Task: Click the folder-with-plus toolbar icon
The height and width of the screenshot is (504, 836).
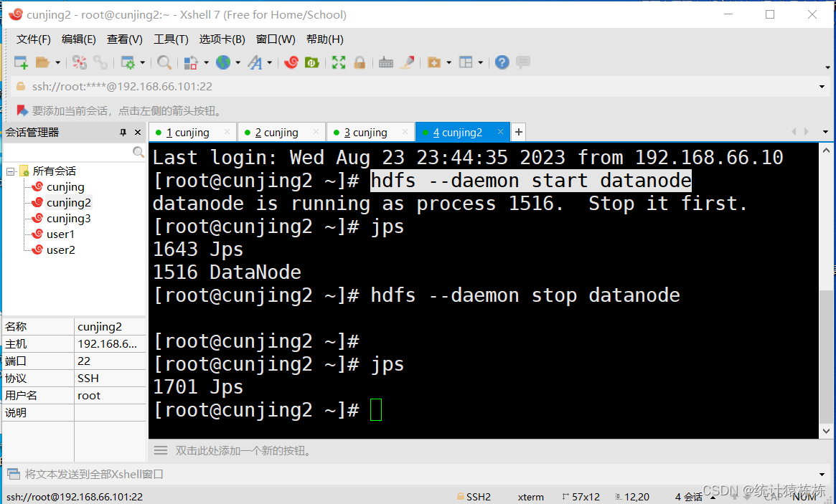Action: [x=434, y=62]
